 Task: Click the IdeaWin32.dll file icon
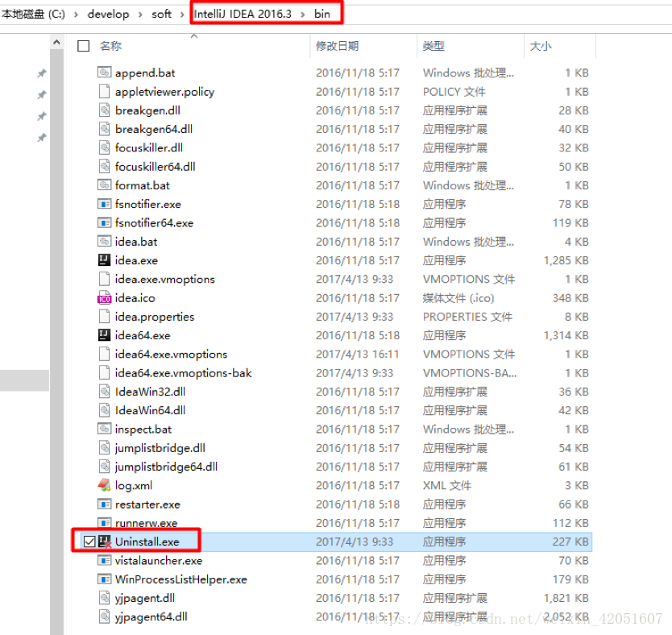coord(104,391)
